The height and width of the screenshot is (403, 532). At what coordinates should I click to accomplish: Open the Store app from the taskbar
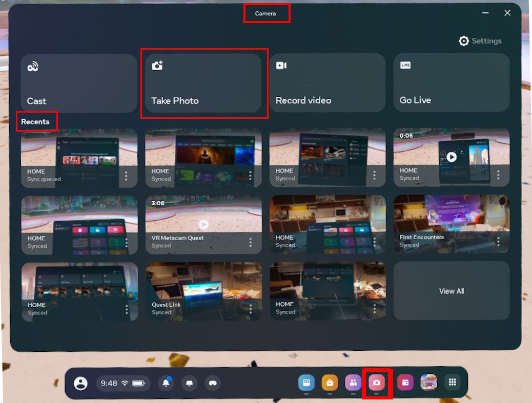330,383
